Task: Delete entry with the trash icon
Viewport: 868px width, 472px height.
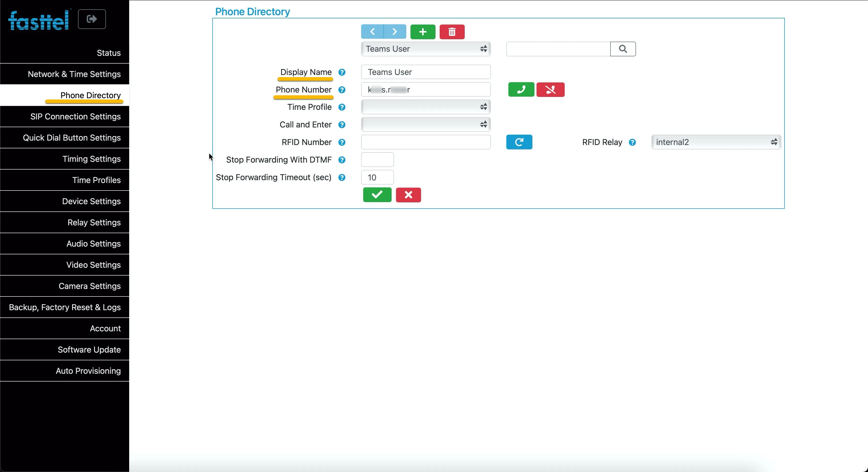Action: [452, 32]
